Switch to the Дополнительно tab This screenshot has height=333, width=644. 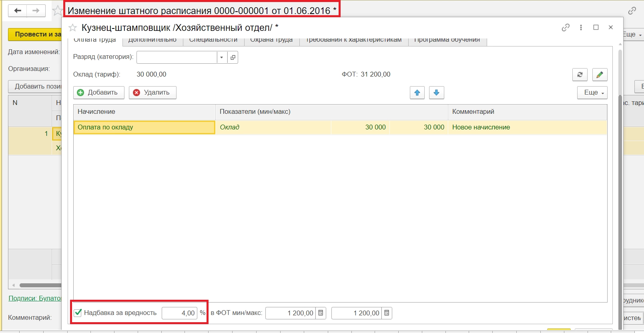pyautogui.click(x=152, y=40)
